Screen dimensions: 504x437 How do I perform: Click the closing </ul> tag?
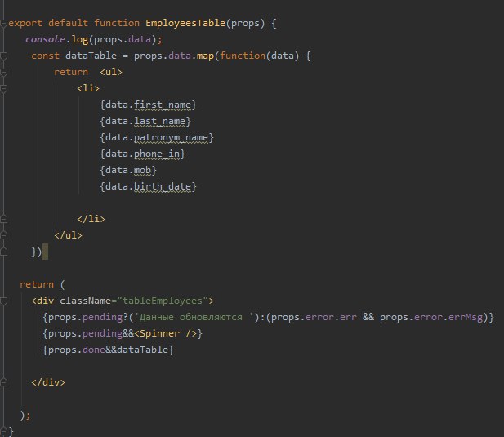point(68,235)
